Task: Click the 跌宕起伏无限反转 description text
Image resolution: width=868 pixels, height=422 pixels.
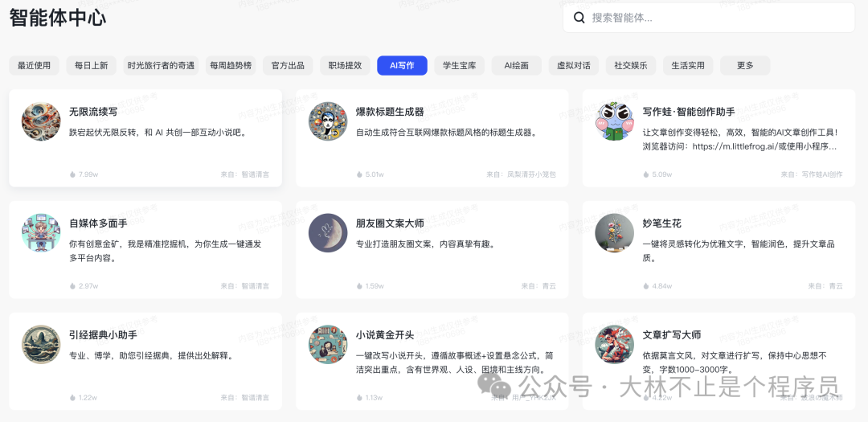Action: [158, 133]
